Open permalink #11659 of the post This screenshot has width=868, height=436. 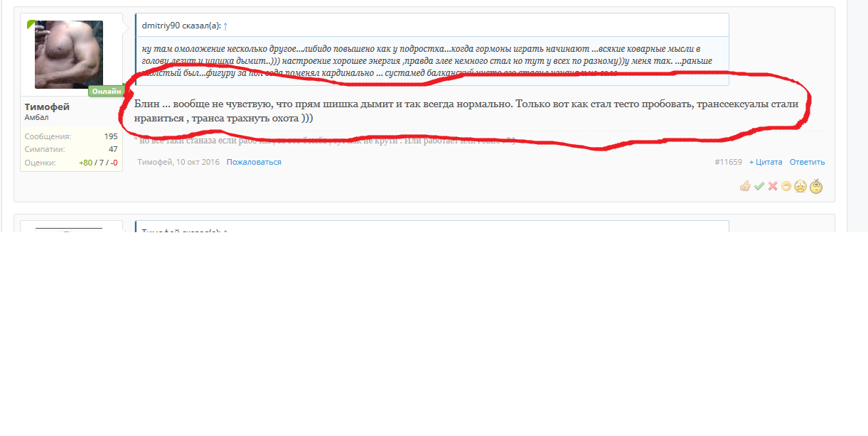click(x=728, y=162)
